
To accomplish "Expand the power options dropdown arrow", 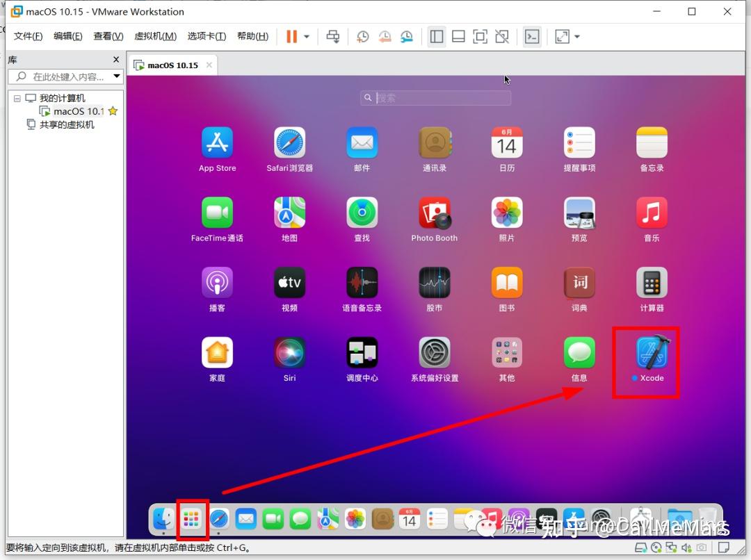I will coord(307,36).
